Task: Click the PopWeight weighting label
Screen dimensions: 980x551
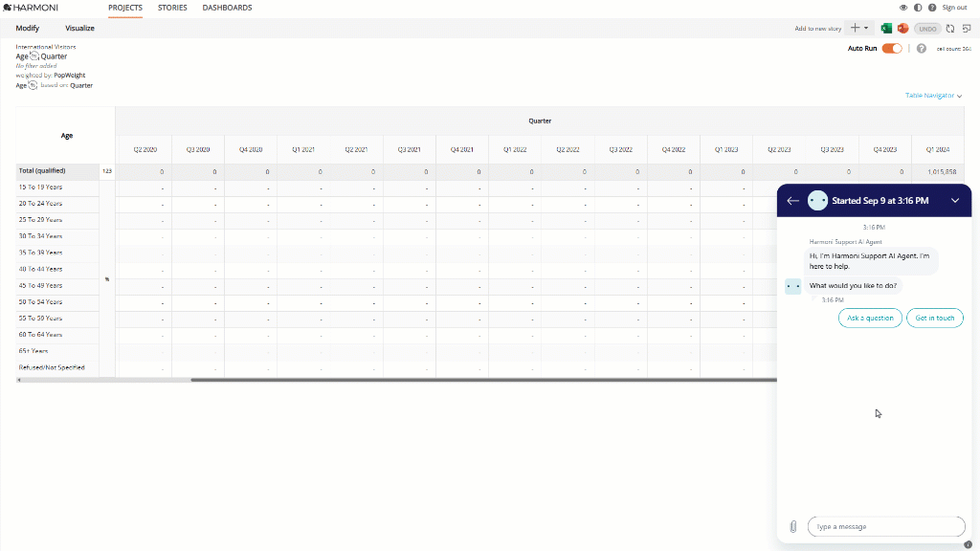Action: point(69,75)
